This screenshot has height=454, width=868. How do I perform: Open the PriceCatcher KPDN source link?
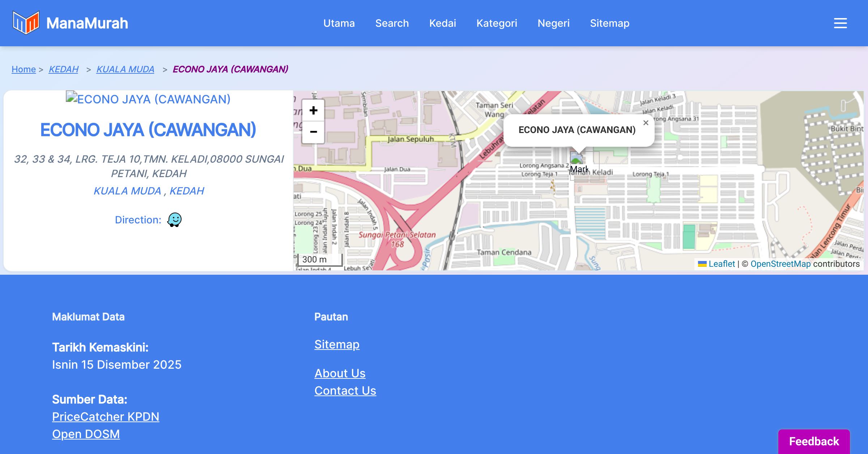(x=106, y=417)
